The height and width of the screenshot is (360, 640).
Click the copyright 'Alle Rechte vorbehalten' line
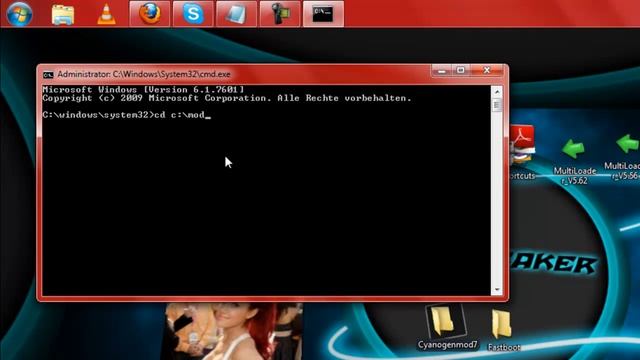pos(227,98)
